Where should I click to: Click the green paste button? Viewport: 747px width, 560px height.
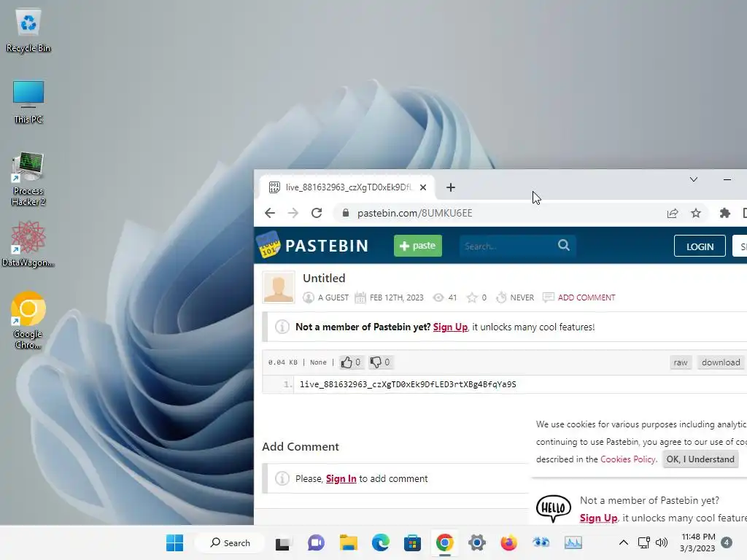[418, 246]
